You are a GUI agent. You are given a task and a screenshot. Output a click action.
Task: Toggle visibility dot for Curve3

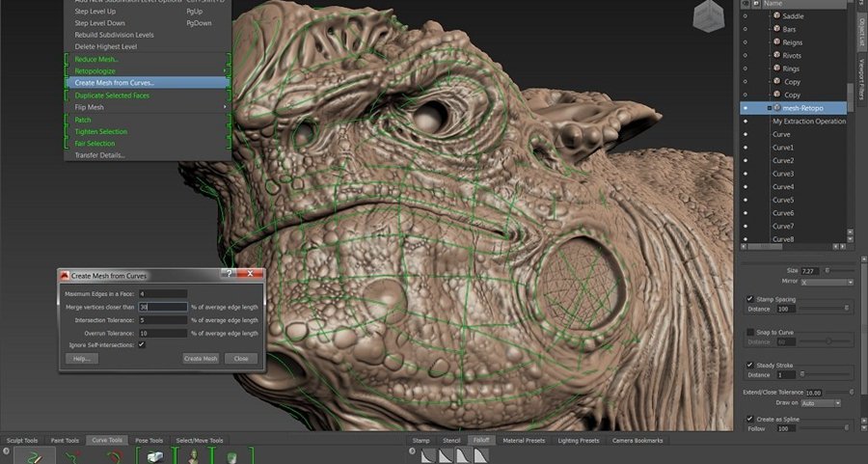click(x=746, y=174)
